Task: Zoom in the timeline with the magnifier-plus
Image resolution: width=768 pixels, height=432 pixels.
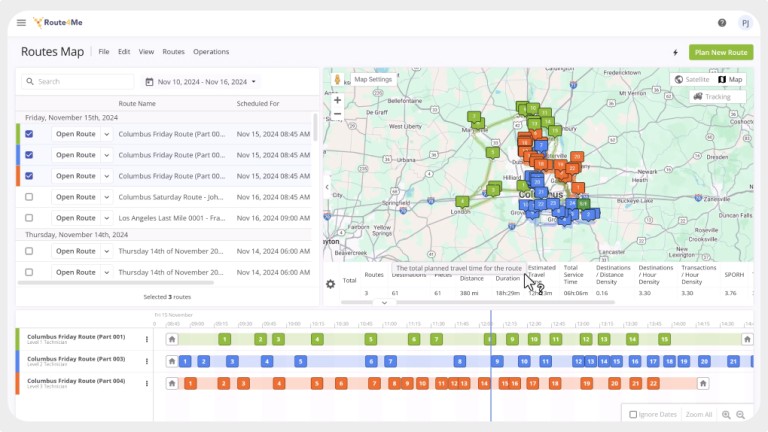Action: tap(726, 415)
